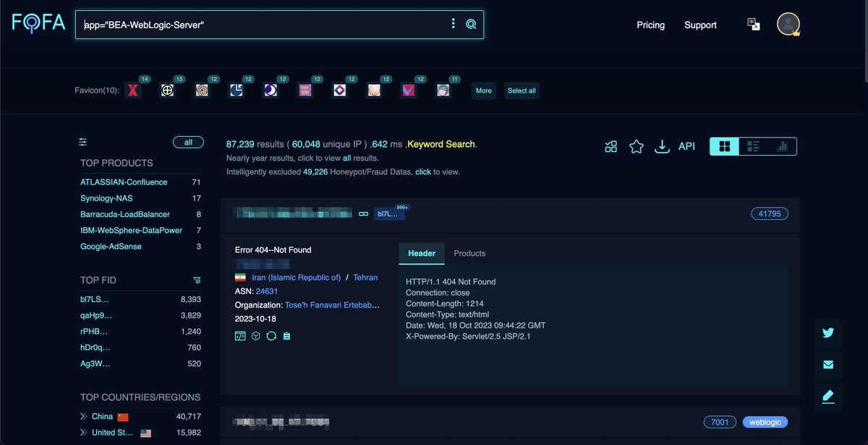
Task: Click the bl7L… FID tag in result
Action: coord(389,214)
